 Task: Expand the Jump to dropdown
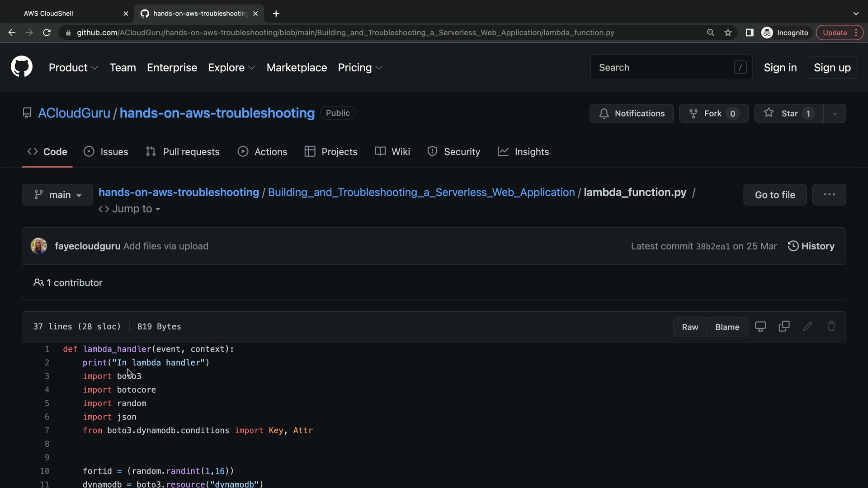130,209
